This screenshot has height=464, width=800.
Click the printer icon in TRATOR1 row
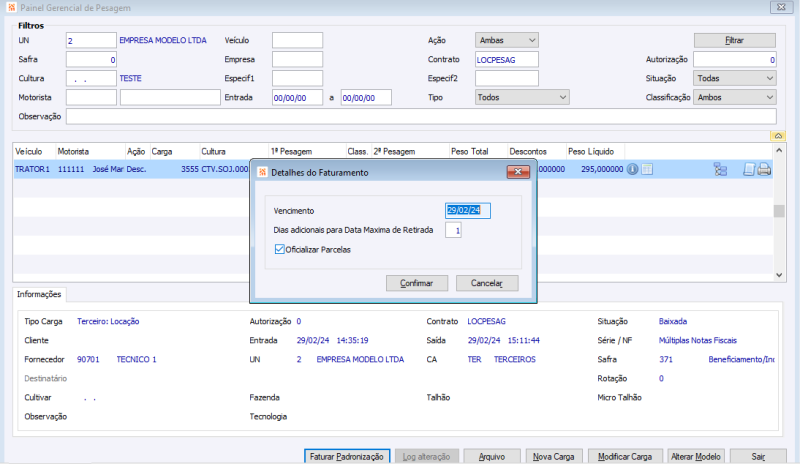tap(764, 169)
